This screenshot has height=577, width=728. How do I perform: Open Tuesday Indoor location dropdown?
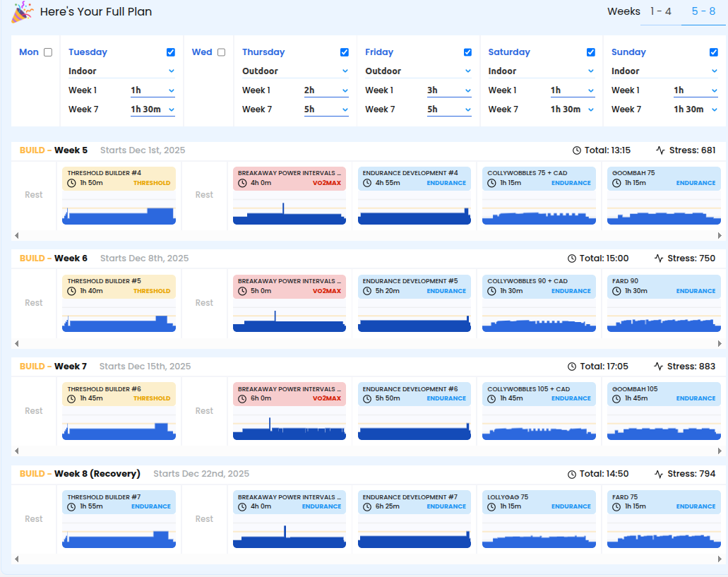tap(121, 71)
